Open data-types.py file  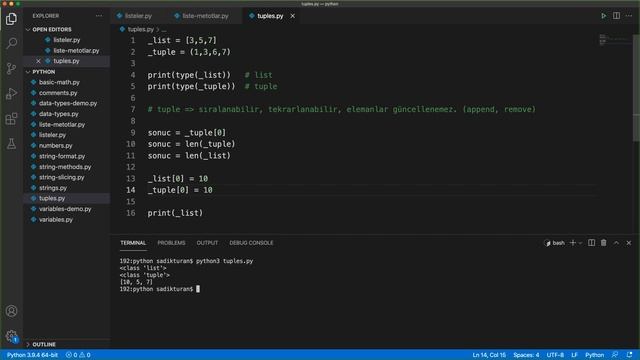tap(59, 114)
